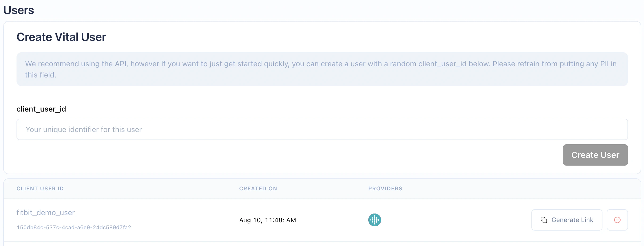Select the user UUID 150db84c-537c text
This screenshot has width=644, height=246.
pyautogui.click(x=74, y=227)
